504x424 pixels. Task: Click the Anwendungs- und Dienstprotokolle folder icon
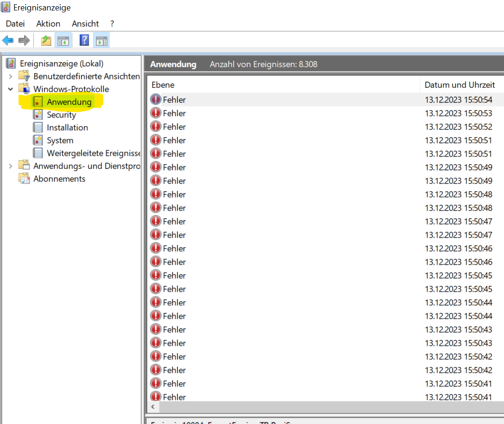click(x=25, y=166)
